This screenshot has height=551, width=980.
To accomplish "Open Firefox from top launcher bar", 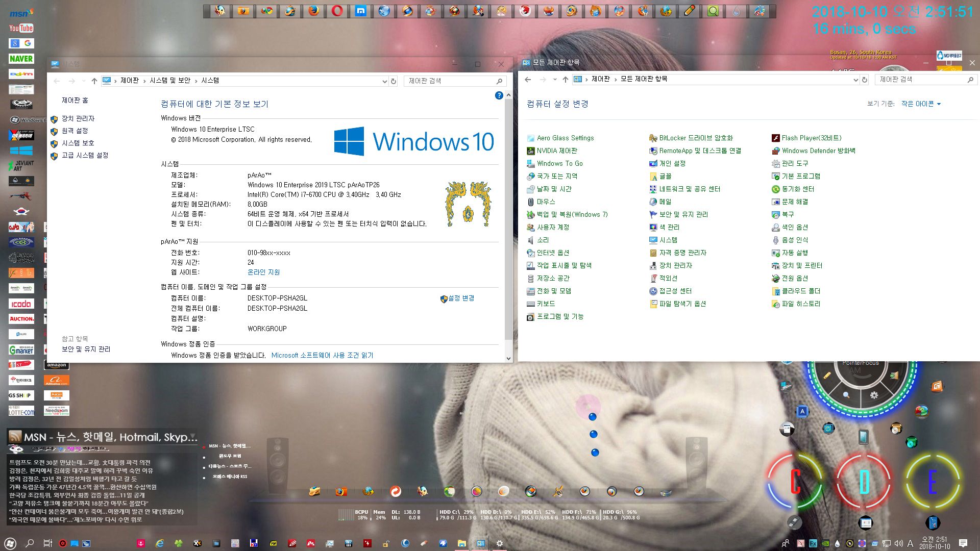I will [313, 11].
